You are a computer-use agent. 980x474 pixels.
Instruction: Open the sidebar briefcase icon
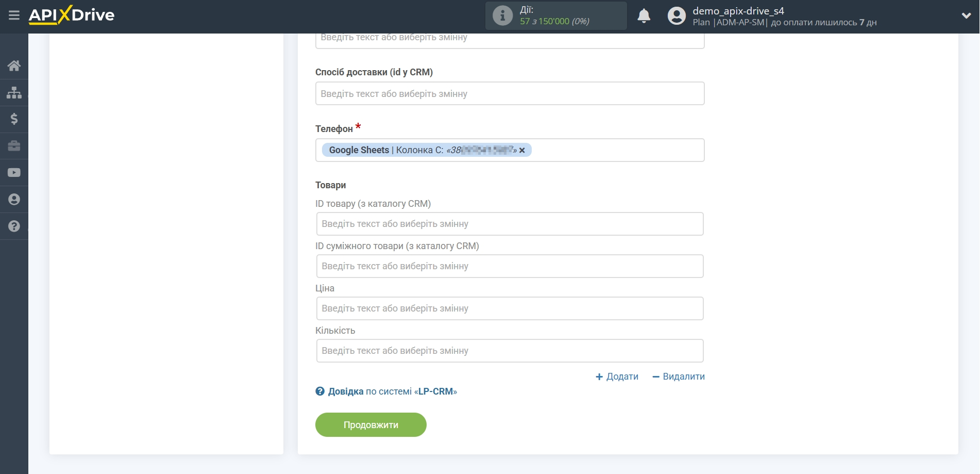(14, 146)
